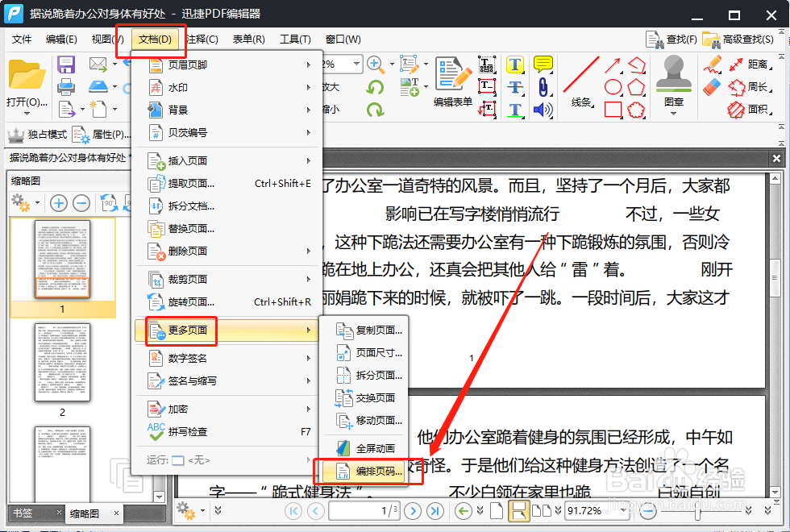The image size is (790, 532).
Task: Select the sound annotation speaker tool
Action: [543, 110]
